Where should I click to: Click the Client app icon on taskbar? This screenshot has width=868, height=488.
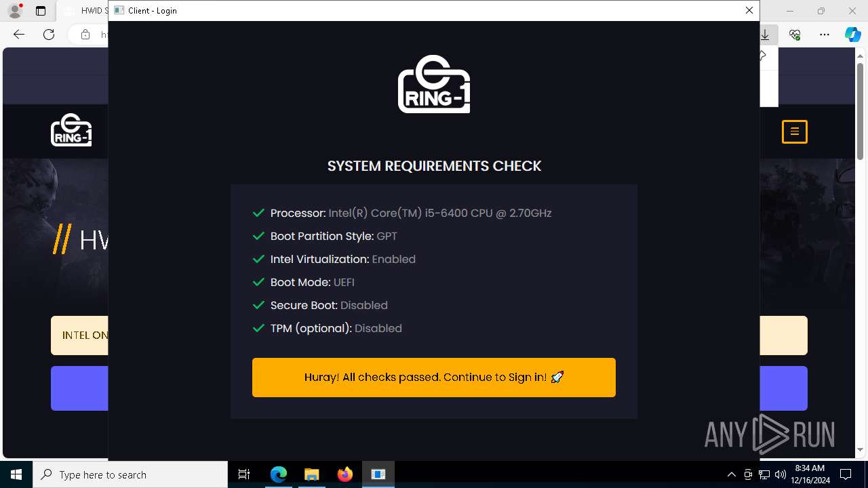tap(378, 474)
